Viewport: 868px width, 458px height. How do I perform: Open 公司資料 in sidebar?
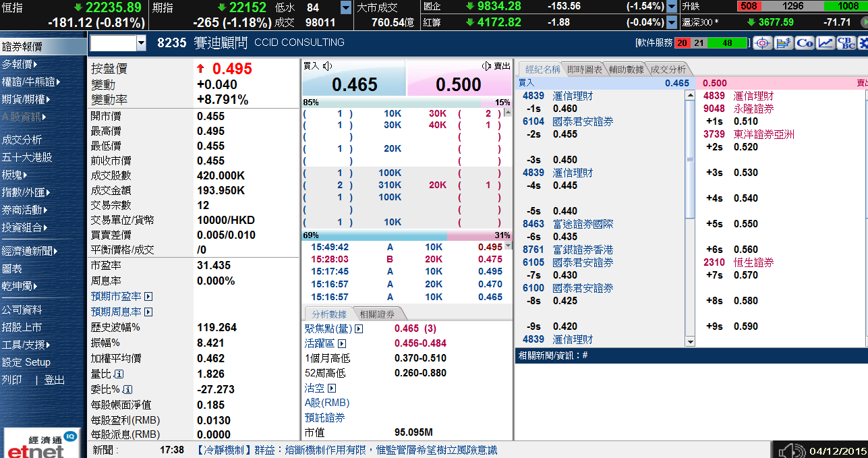[22, 310]
